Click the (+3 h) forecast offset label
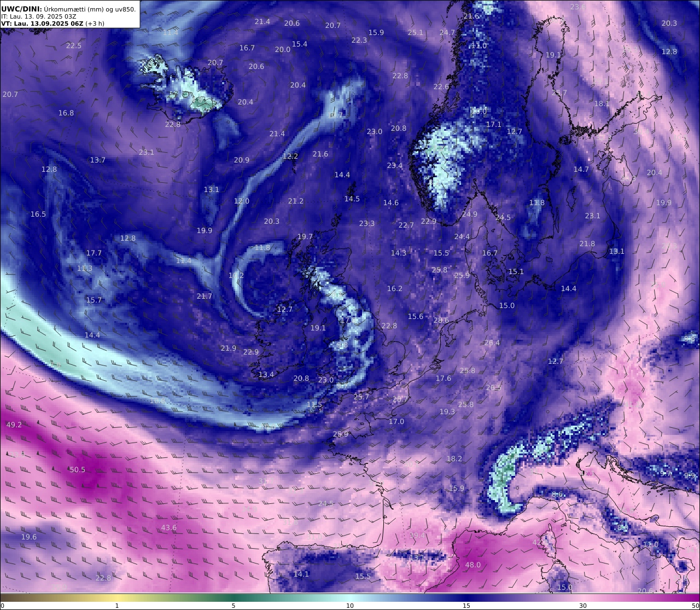700x610 pixels. (x=95, y=24)
